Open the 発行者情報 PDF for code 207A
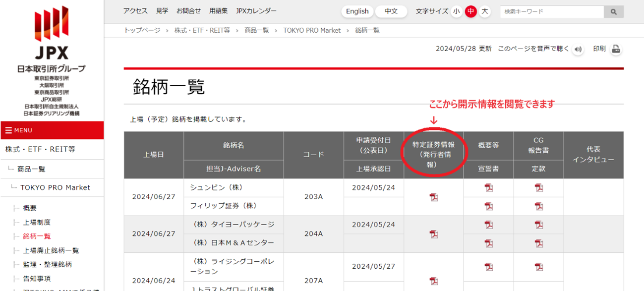This screenshot has height=291, width=644. tap(434, 281)
